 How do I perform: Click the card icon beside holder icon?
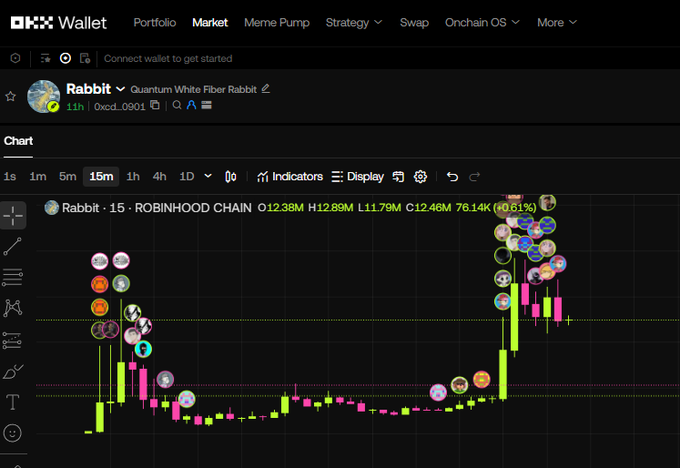pyautogui.click(x=206, y=105)
